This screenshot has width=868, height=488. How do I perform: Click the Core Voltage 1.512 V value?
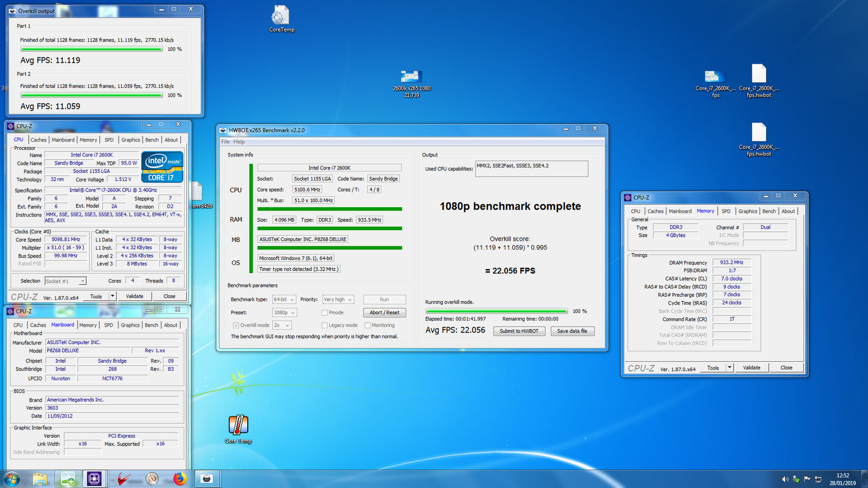coord(123,179)
